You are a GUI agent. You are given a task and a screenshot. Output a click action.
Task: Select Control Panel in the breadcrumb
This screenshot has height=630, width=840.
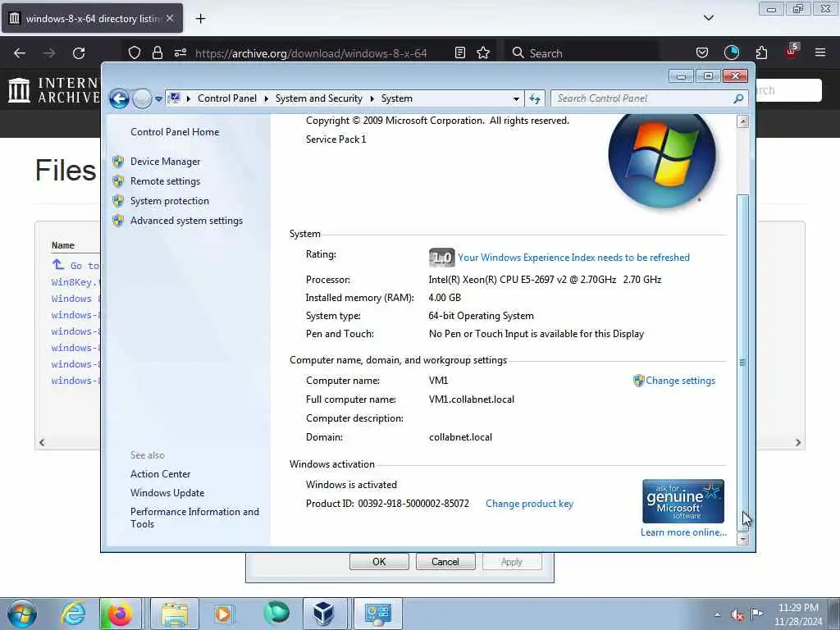pos(227,98)
